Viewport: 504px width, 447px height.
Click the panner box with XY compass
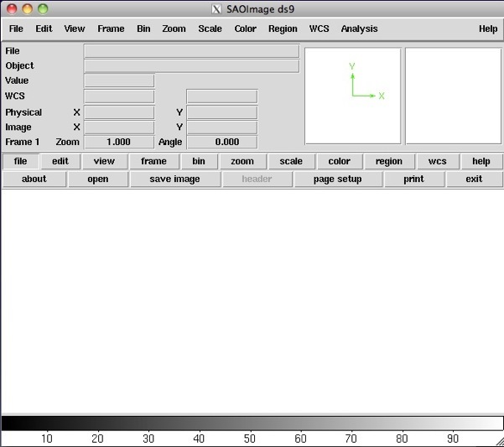(353, 96)
